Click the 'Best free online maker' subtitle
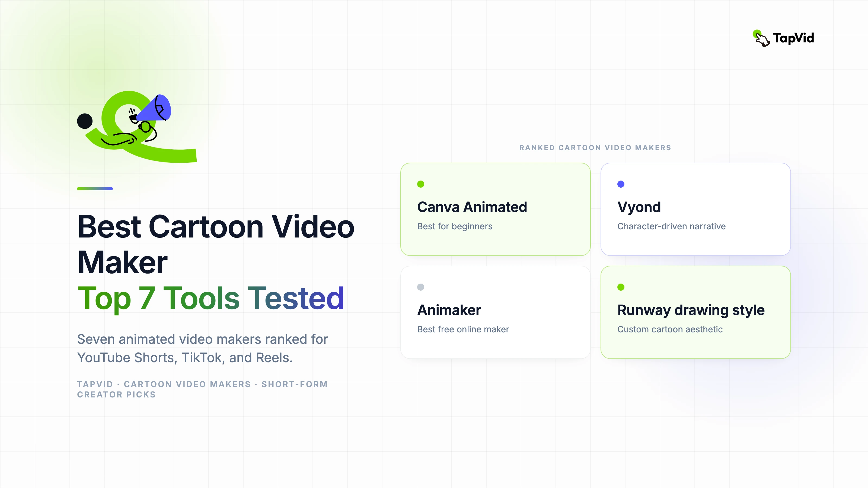 (x=463, y=329)
